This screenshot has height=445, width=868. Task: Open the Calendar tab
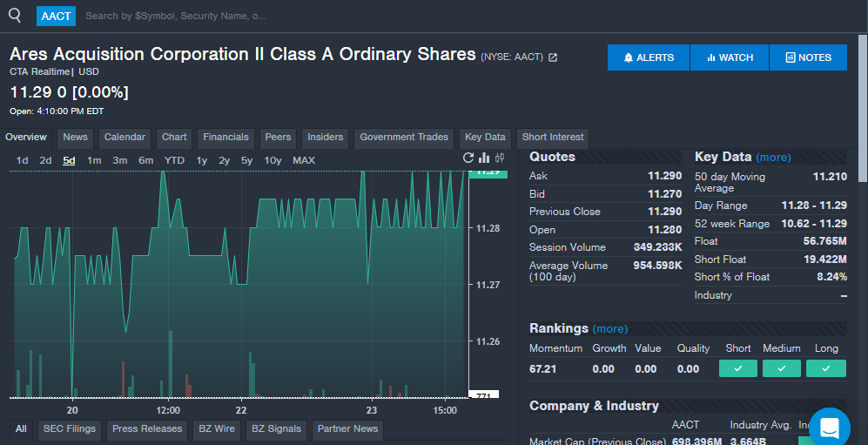pos(124,138)
